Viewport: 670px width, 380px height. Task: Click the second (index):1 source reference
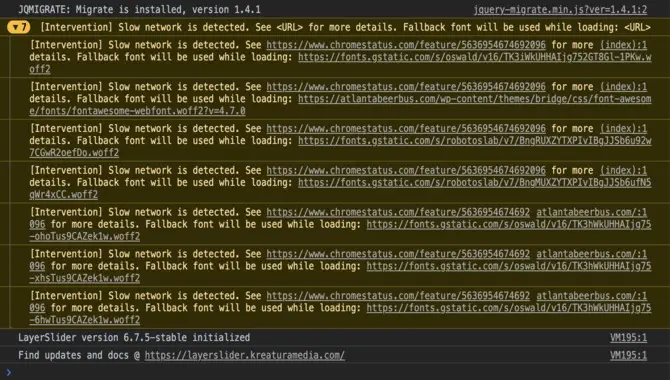(x=623, y=87)
